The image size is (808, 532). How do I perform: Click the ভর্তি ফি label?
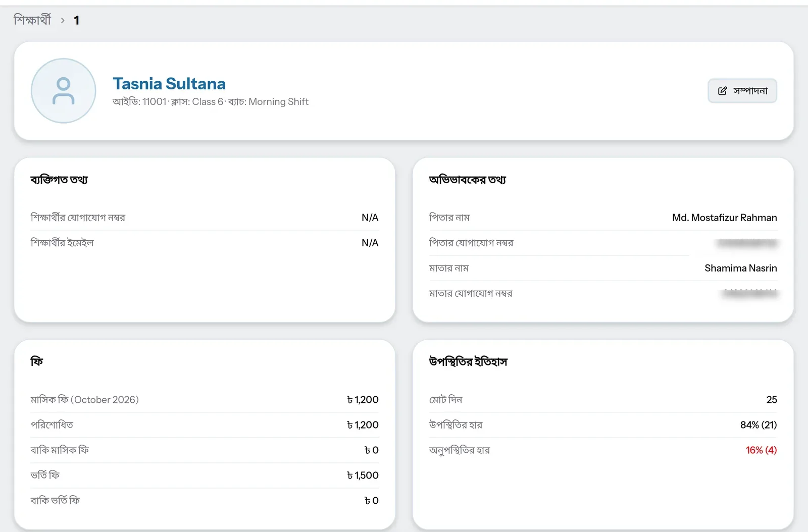(45, 475)
